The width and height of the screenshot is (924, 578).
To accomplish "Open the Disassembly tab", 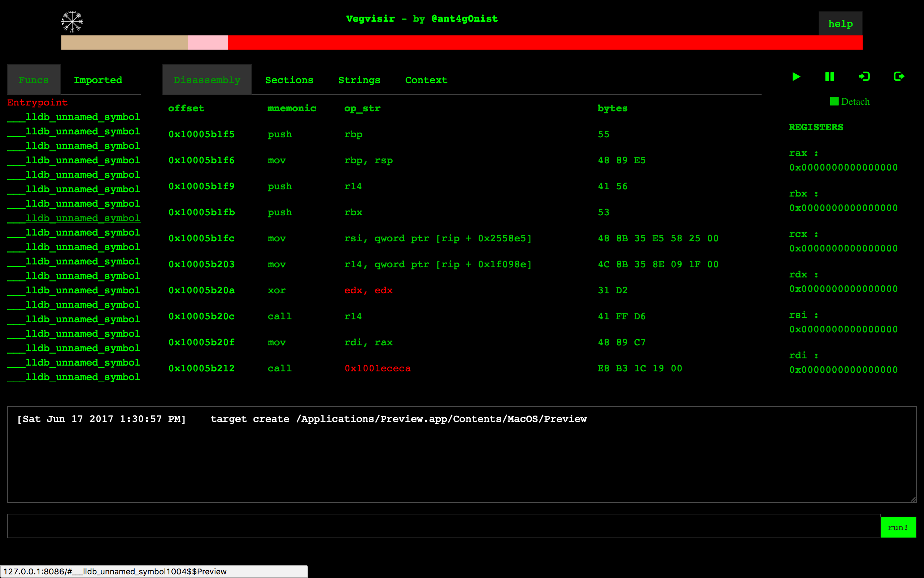I will pos(207,79).
